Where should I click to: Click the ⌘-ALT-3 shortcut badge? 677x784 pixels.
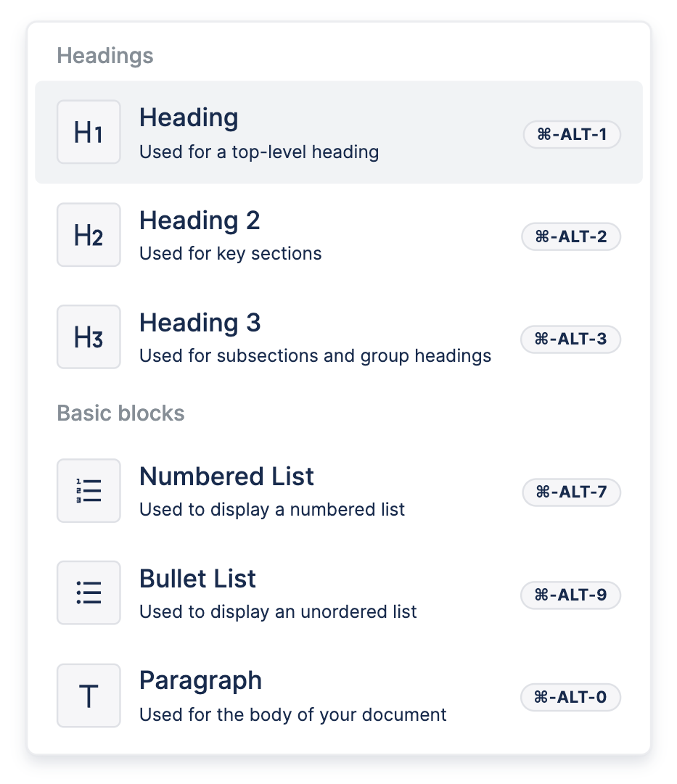click(x=571, y=339)
